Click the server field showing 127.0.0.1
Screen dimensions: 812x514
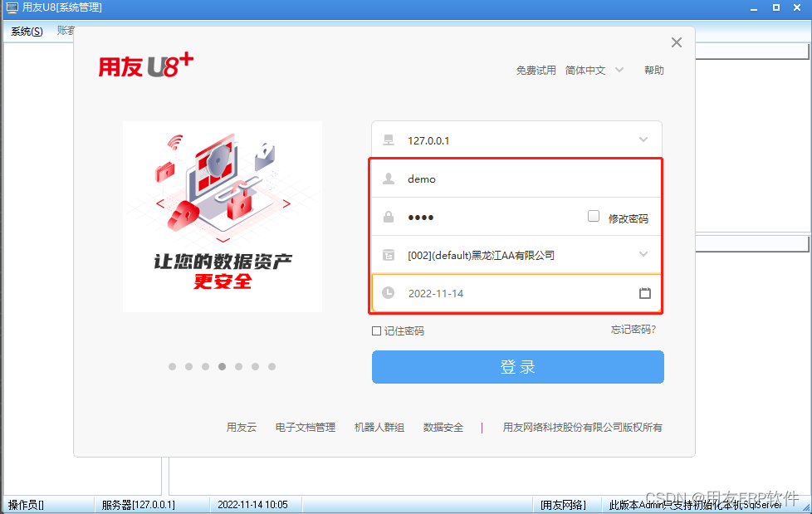pos(516,140)
